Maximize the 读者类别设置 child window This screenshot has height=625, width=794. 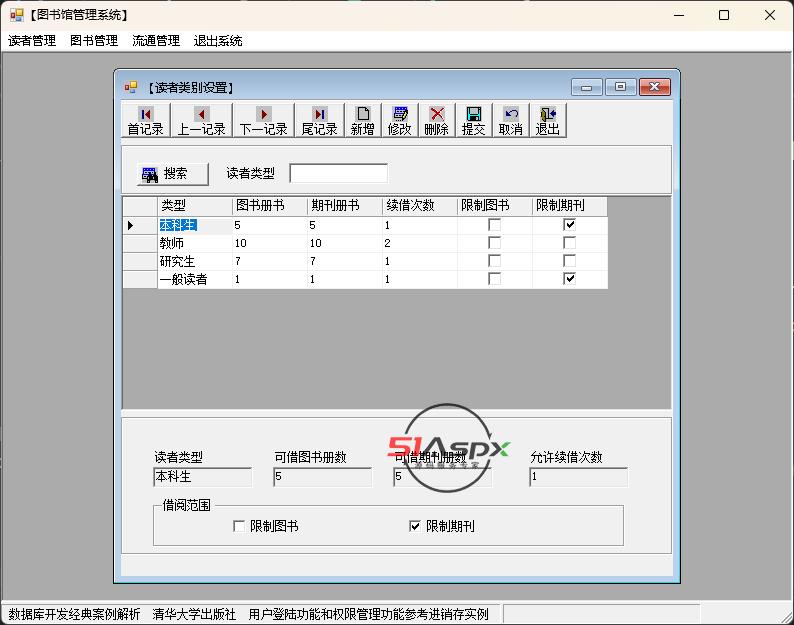click(x=620, y=88)
